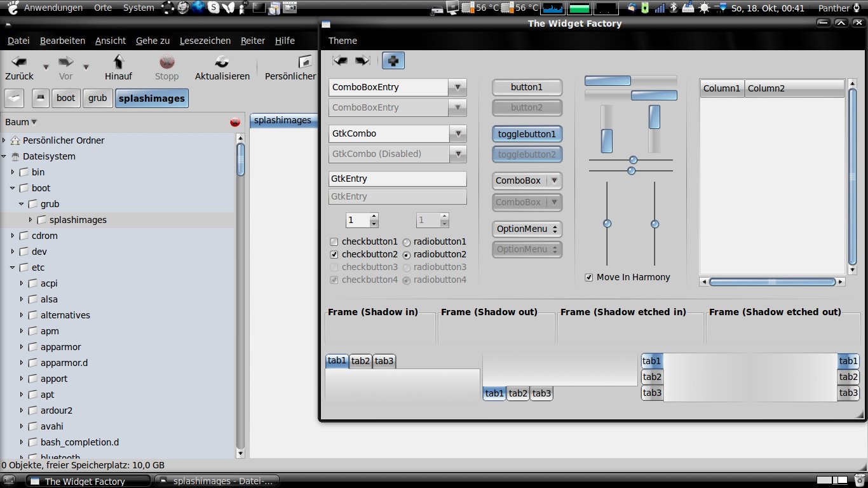This screenshot has height=488, width=868.
Task: Open the Vor history dropdown arrow
Action: (x=86, y=67)
